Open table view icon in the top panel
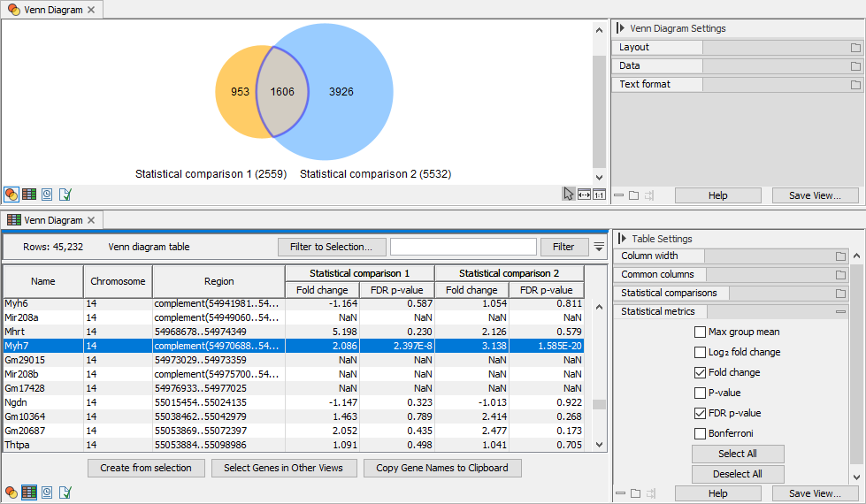 tap(29, 195)
